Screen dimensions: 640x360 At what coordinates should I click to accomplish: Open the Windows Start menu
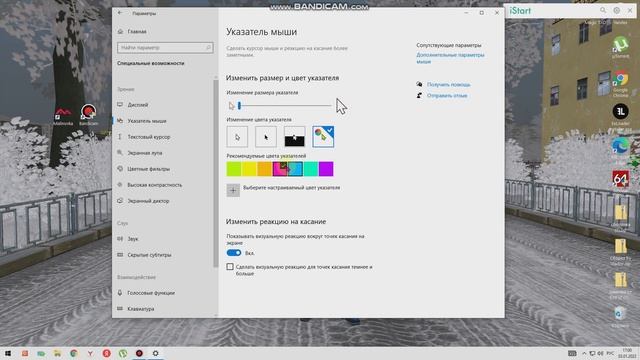pos(8,353)
